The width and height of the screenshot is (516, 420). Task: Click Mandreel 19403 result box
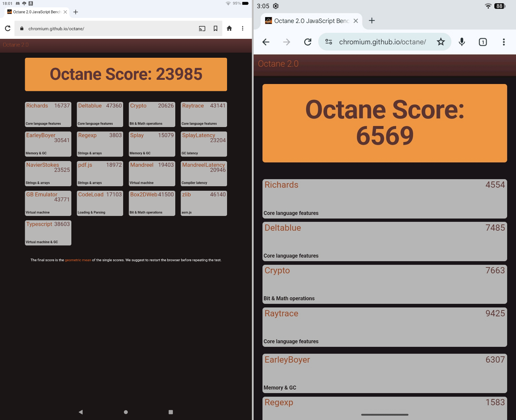click(152, 174)
